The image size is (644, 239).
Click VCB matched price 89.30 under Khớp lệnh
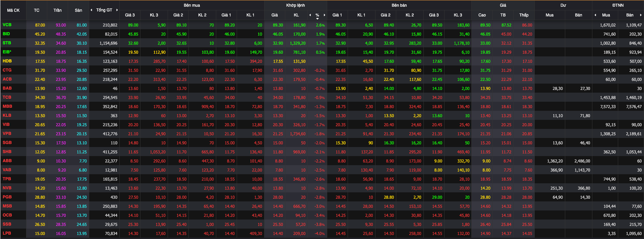coord(278,25)
